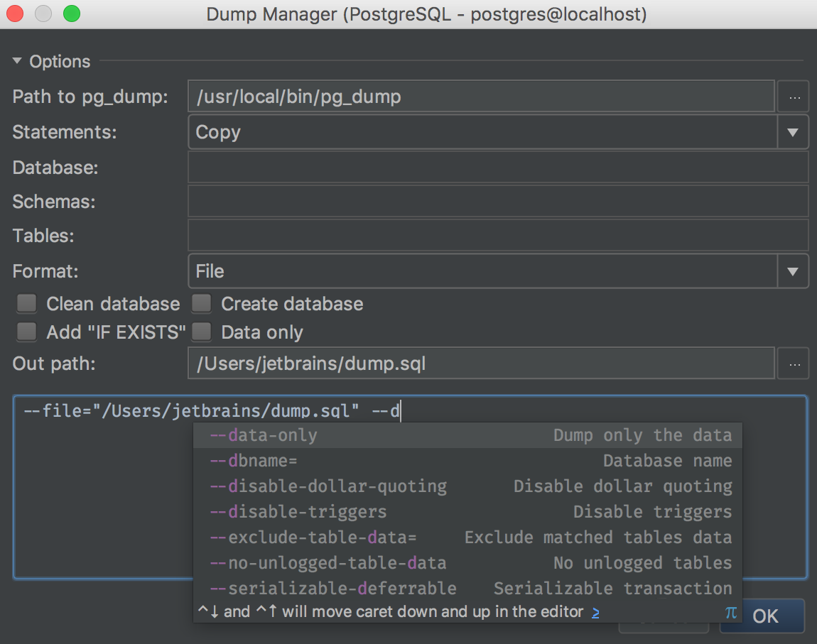Collapse the Options section triangle
This screenshot has width=817, height=644.
tap(17, 61)
